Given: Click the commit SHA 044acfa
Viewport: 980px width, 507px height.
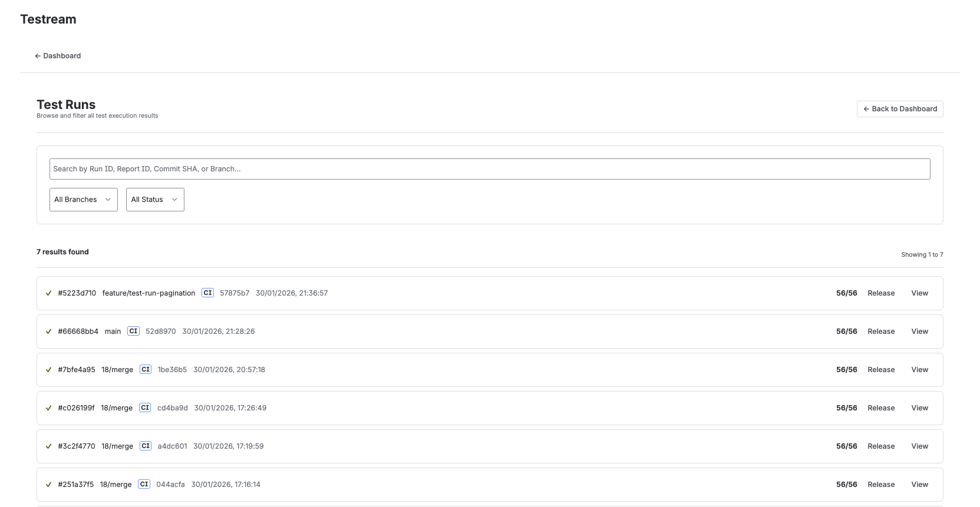Looking at the screenshot, I should coord(170,485).
